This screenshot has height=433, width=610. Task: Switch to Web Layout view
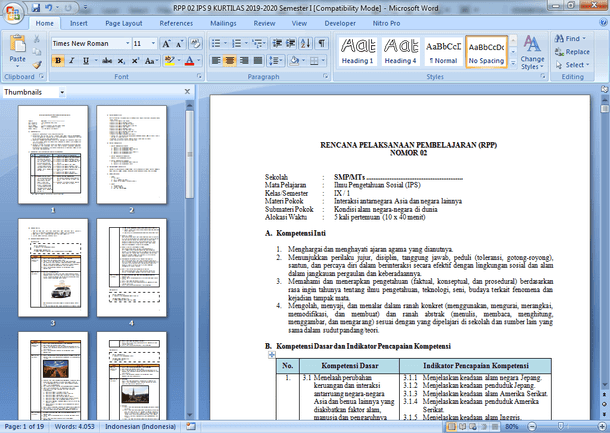473,427
